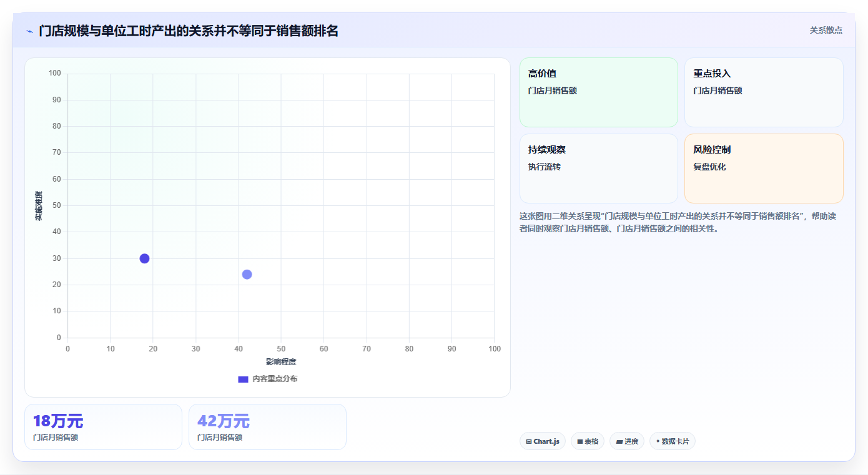Click the 影响程度 x-axis title
The image size is (868, 475).
pyautogui.click(x=281, y=362)
